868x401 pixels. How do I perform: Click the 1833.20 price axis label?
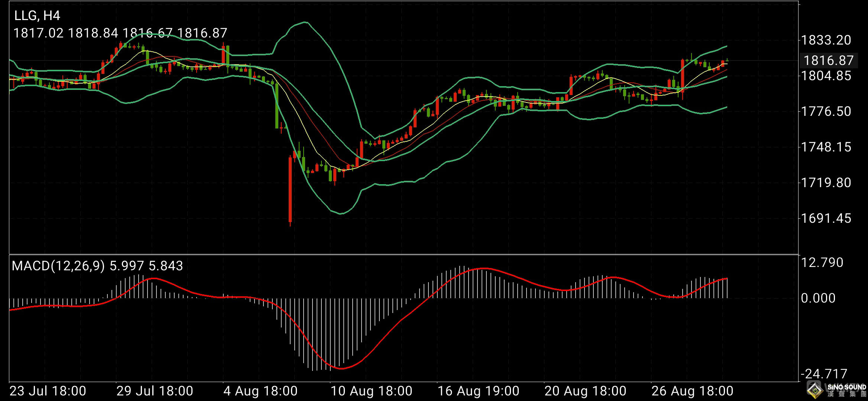(826, 40)
